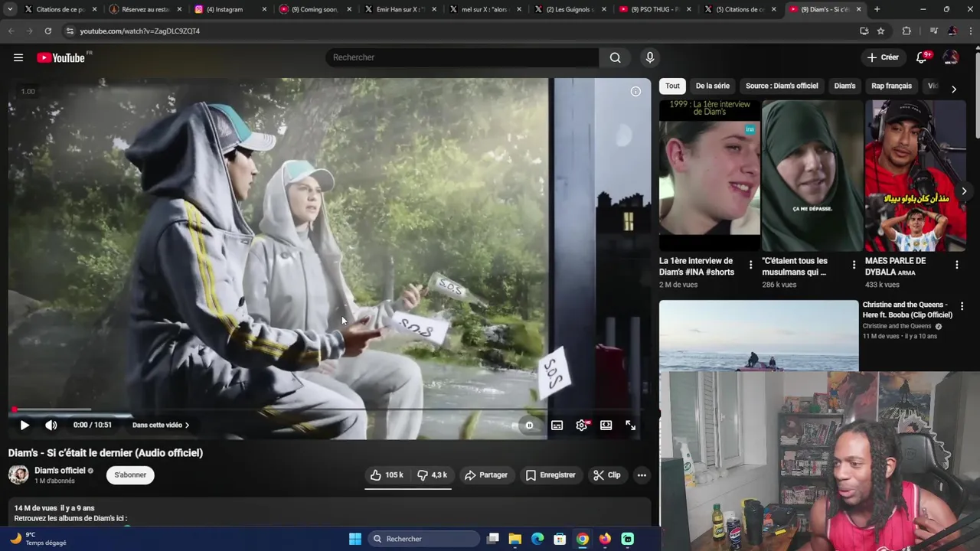Open options for 'MAES PARLE DE DYBALA' short

(956, 266)
